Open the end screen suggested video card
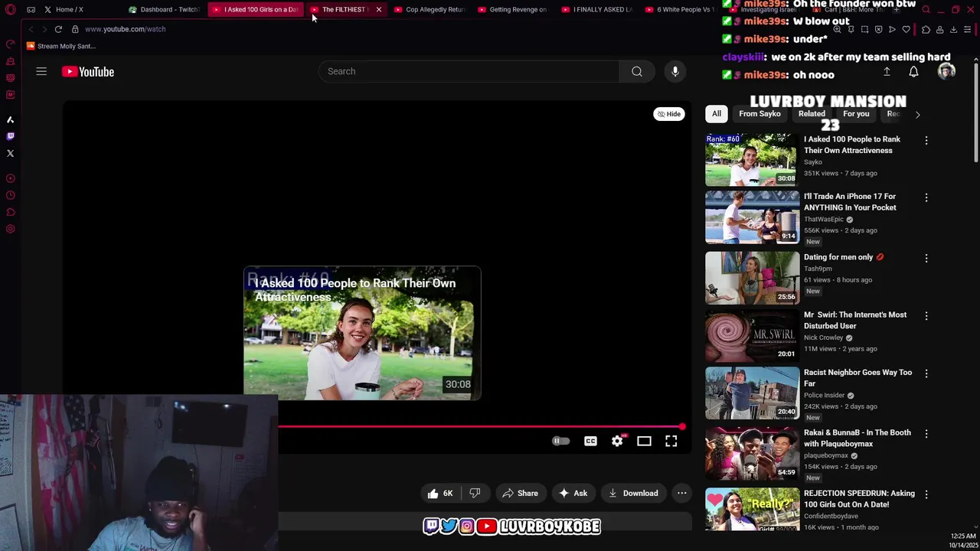980x551 pixels. pos(362,334)
